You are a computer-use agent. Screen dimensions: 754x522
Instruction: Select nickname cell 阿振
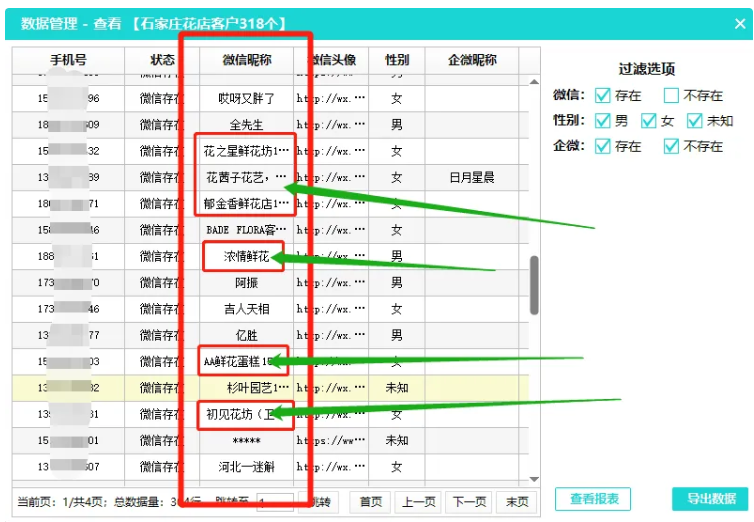(x=247, y=283)
